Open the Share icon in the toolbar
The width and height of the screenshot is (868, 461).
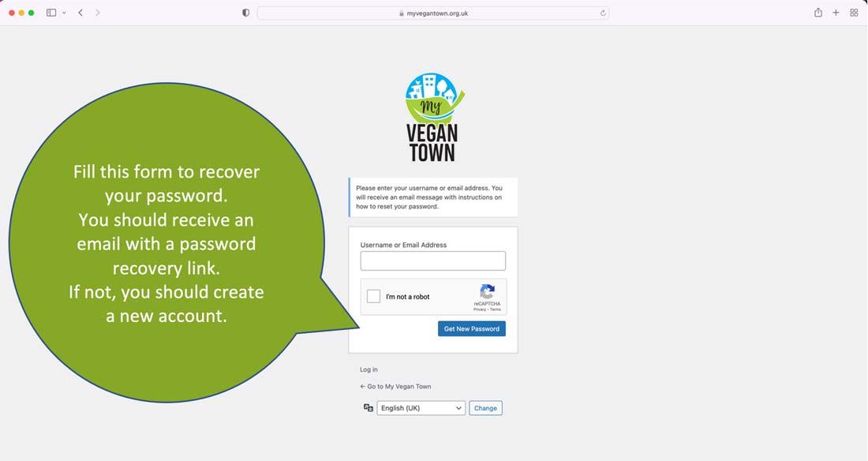tap(818, 13)
